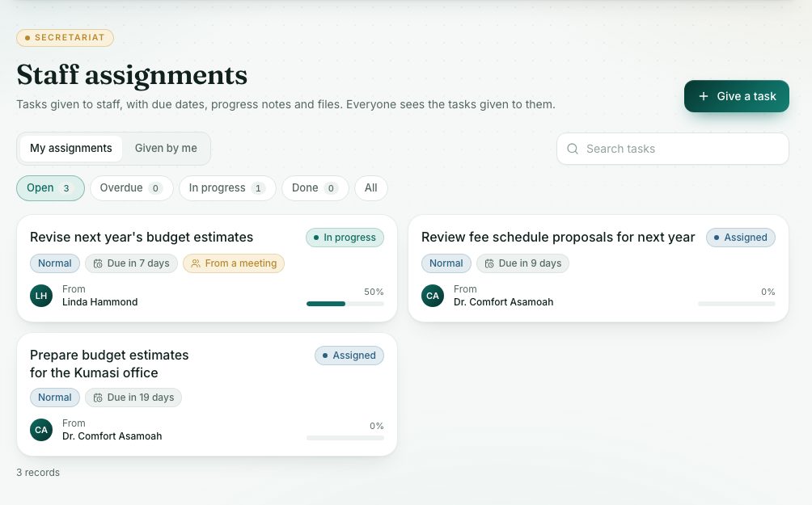Click calendar icon beside Due in 9 days
Image resolution: width=812 pixels, height=505 pixels.
tap(488, 263)
